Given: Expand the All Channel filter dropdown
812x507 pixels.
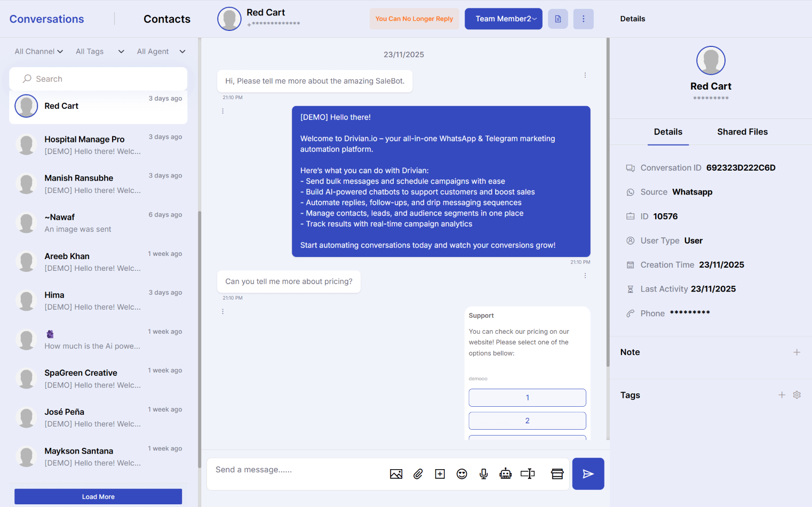Looking at the screenshot, I should [x=39, y=52].
